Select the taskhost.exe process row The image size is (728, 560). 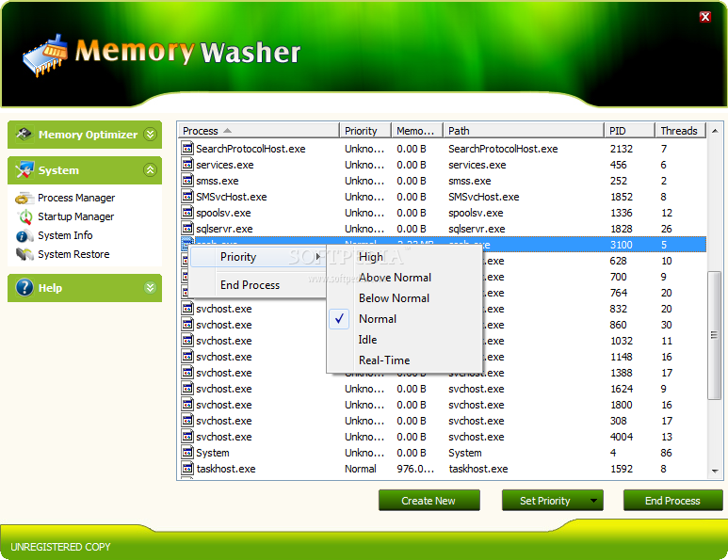(x=444, y=469)
